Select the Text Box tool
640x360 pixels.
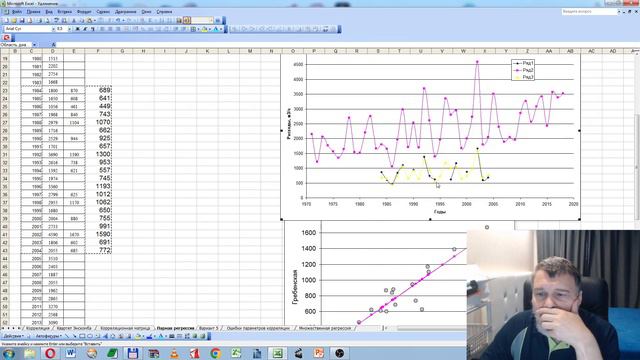98,336
